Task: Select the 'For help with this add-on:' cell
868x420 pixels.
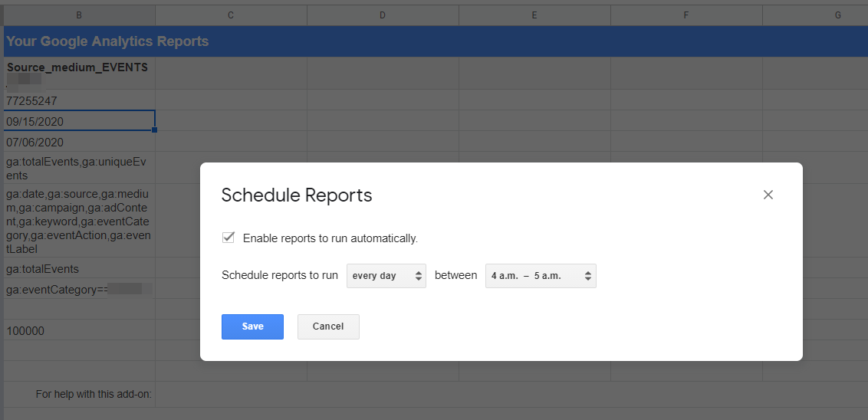Action: coord(79,394)
